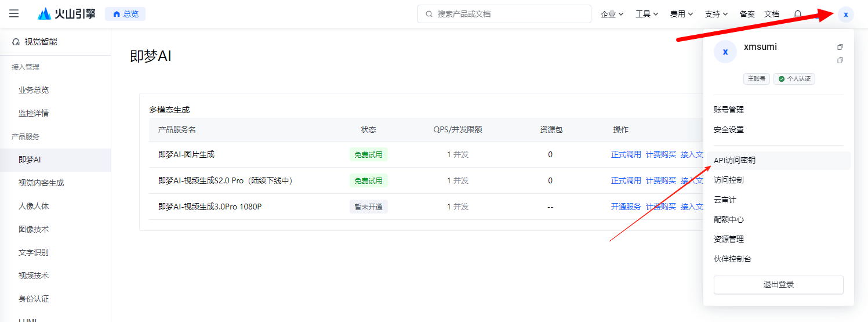Viewport: 868px width, 322px height.
Task: Click the 总览 home button
Action: [x=125, y=14]
